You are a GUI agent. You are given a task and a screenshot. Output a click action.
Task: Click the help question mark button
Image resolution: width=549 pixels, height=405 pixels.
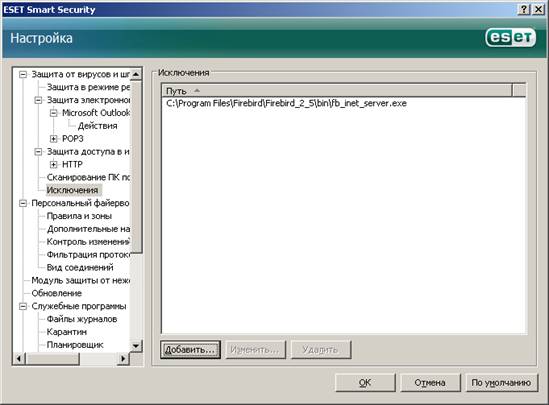coord(523,9)
